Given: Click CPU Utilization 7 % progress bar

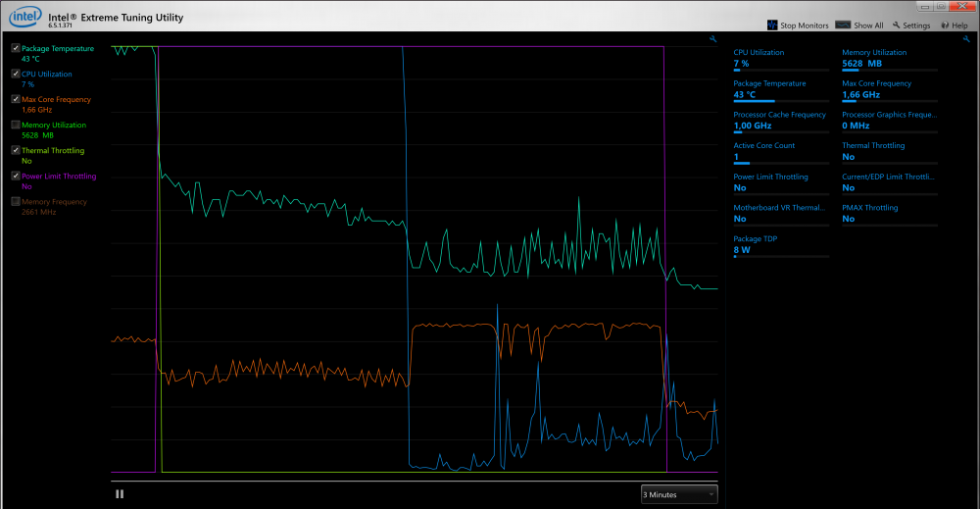Looking at the screenshot, I should point(781,70).
